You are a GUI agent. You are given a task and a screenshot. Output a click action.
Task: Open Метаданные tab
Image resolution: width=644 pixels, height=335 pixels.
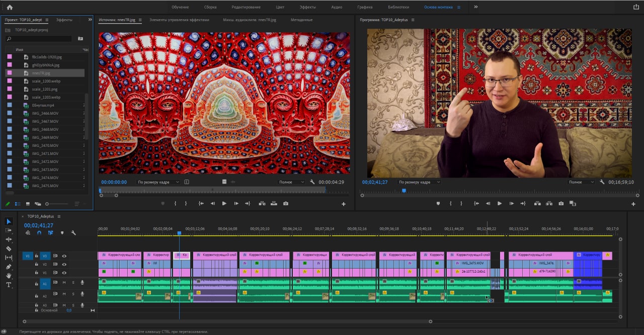301,20
